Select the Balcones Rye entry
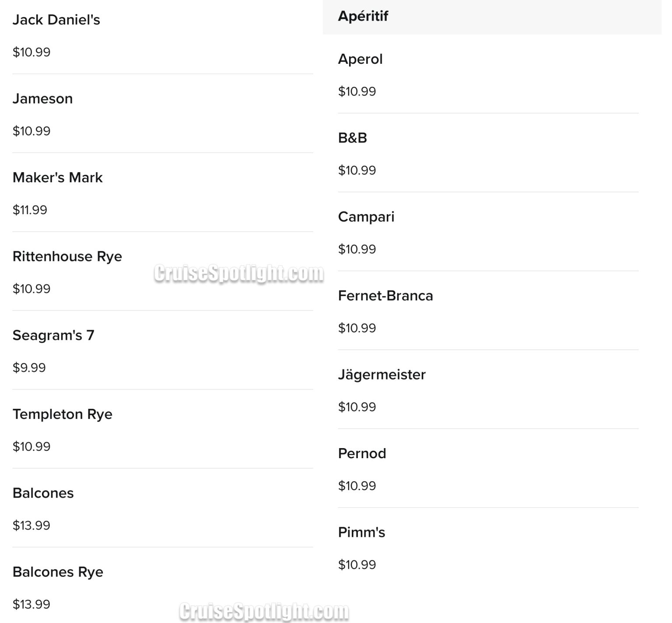Viewport: 672px width, 623px height. (x=58, y=572)
